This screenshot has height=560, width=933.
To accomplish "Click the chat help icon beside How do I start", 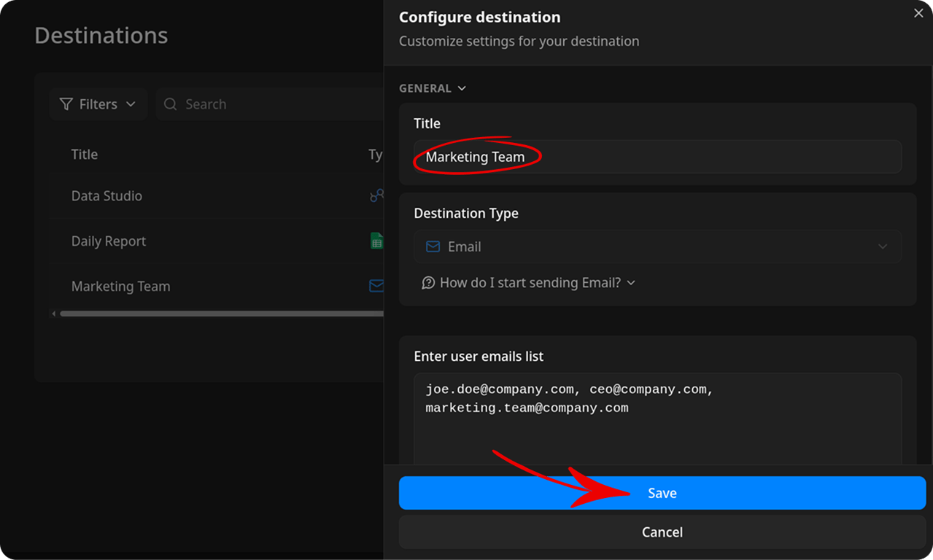I will (x=428, y=282).
